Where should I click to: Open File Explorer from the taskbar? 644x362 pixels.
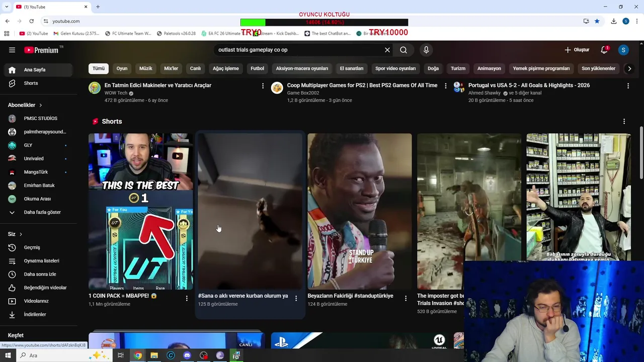[x=154, y=355]
